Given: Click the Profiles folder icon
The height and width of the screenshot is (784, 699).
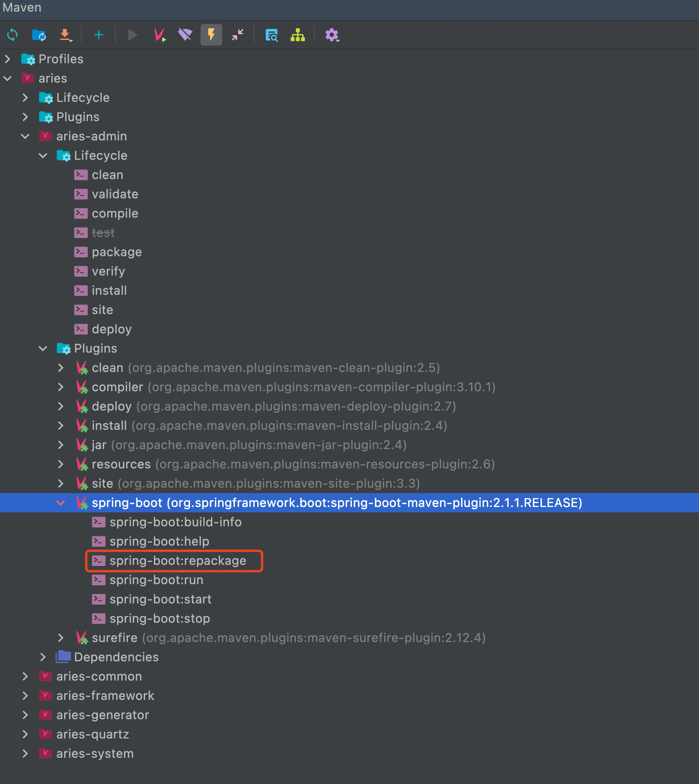Looking at the screenshot, I should coord(28,59).
